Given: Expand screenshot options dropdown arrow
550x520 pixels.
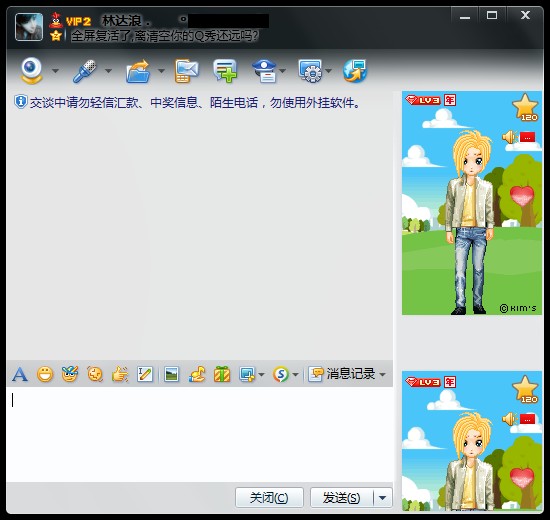Looking at the screenshot, I should 261,375.
